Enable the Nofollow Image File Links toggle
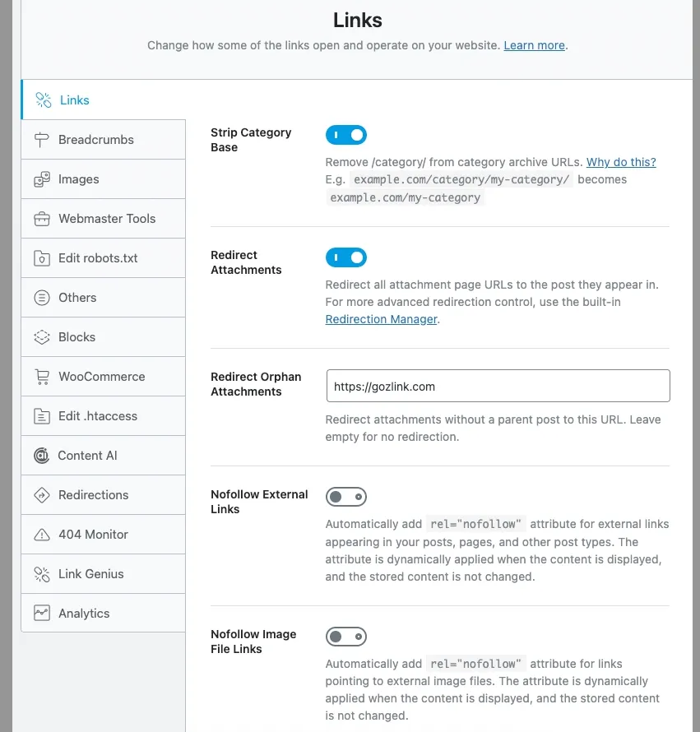Screen dimensions: 700x732 pyautogui.click(x=346, y=637)
